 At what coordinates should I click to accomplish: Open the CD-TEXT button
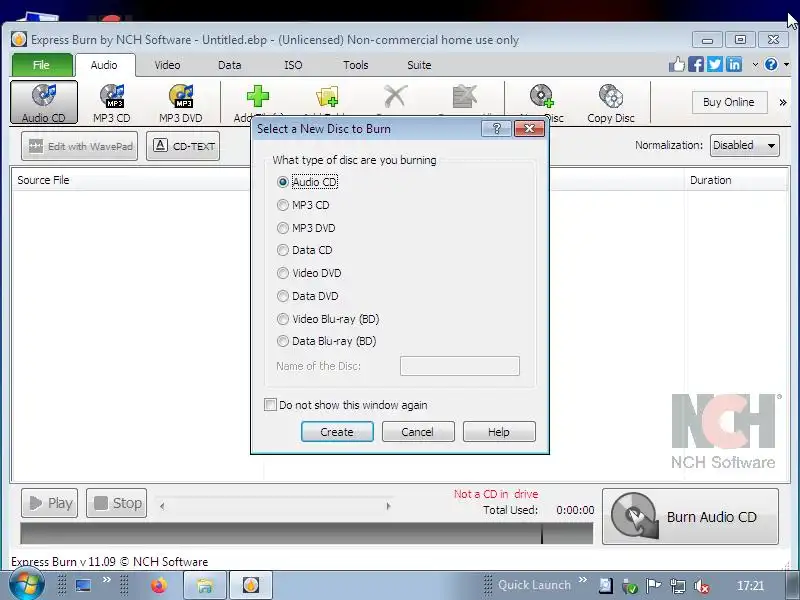click(x=183, y=146)
